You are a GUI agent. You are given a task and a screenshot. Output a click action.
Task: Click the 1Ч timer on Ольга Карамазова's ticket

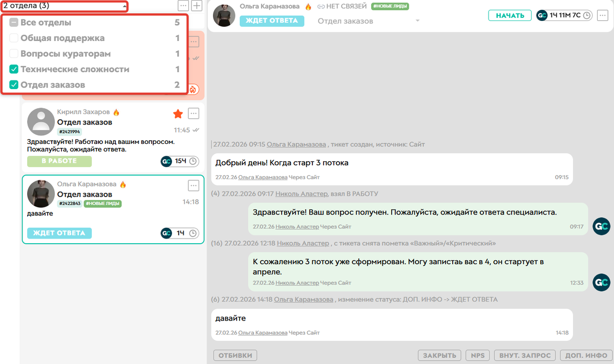(x=180, y=233)
